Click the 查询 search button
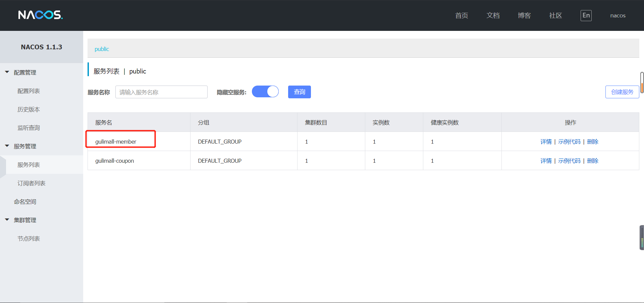 [x=300, y=92]
